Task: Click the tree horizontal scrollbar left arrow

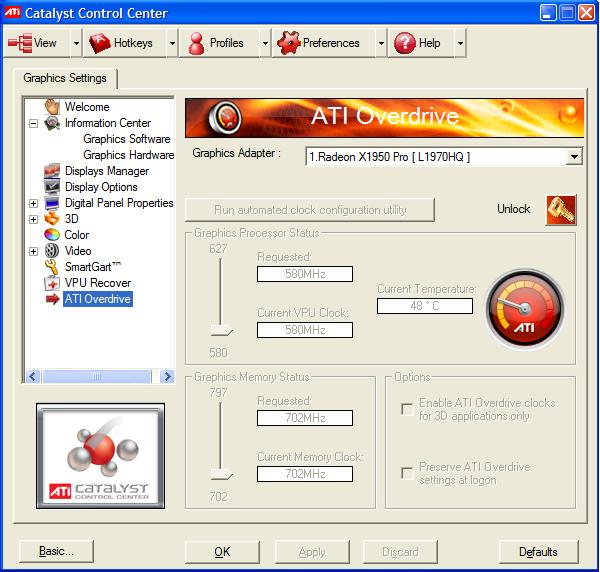Action: point(33,376)
